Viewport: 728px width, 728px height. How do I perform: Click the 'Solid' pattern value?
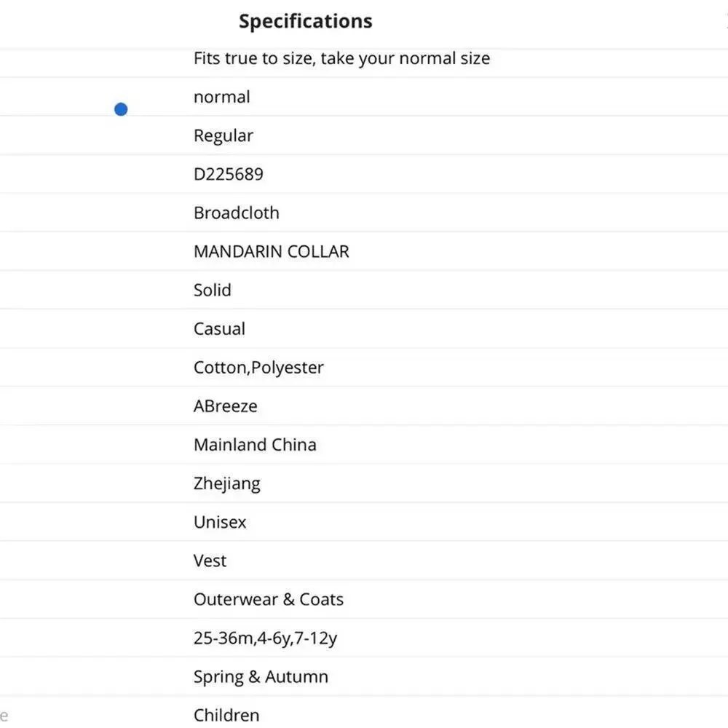pos(212,290)
